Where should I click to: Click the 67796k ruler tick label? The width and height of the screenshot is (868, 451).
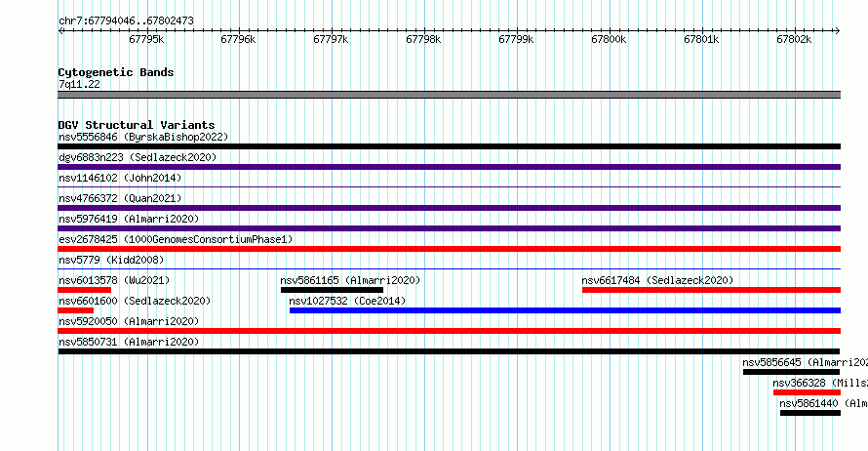click(x=238, y=39)
